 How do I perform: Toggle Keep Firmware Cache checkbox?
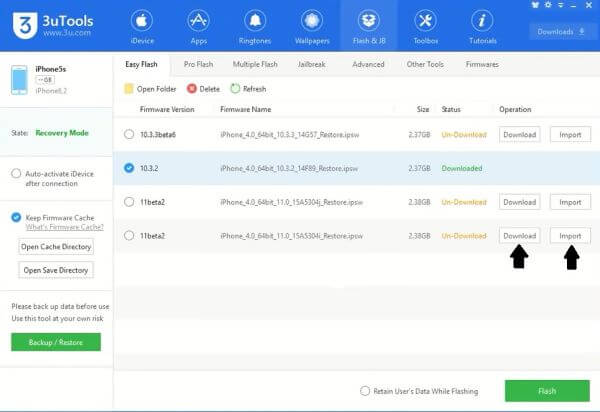click(16, 217)
